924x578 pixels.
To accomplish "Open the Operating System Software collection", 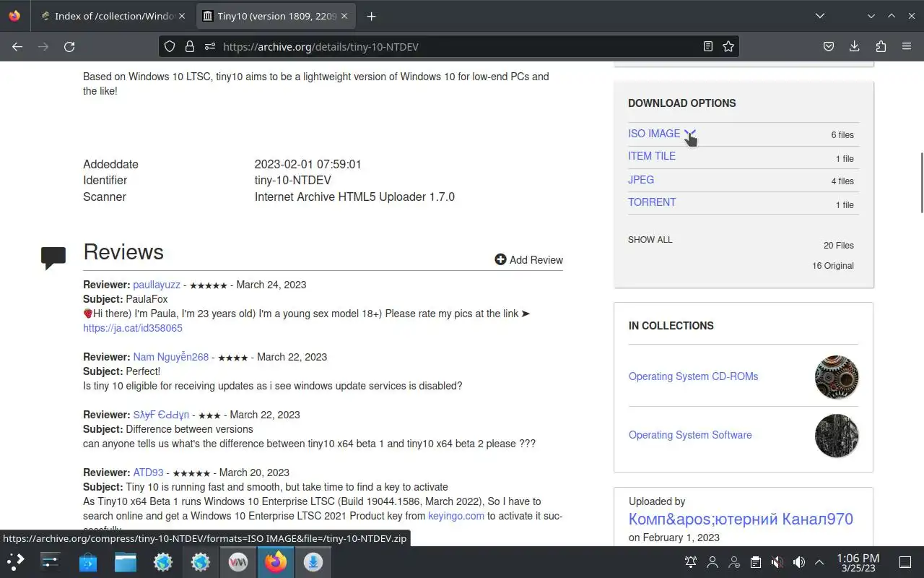I will click(x=690, y=435).
